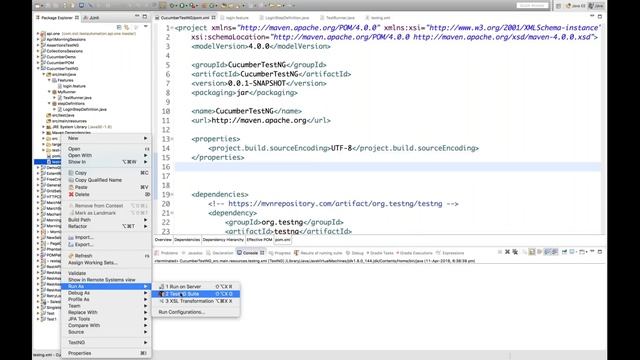Choose Refresh in the context menu
This screenshot has width=640, height=360.
pos(106,256)
